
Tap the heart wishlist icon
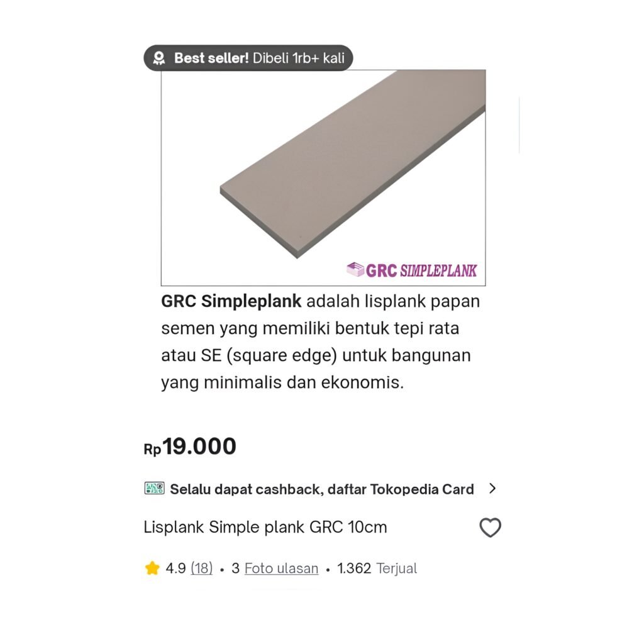coord(491,528)
